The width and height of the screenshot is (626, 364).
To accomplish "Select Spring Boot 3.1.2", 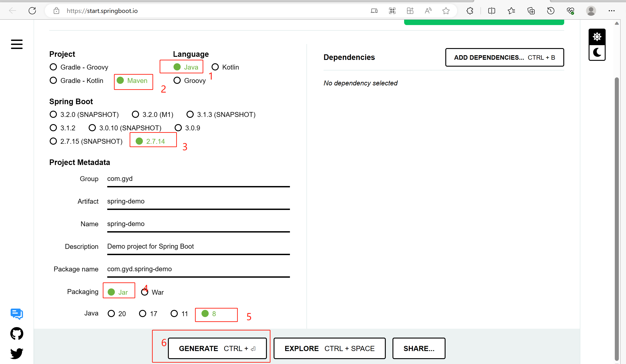I will click(63, 128).
